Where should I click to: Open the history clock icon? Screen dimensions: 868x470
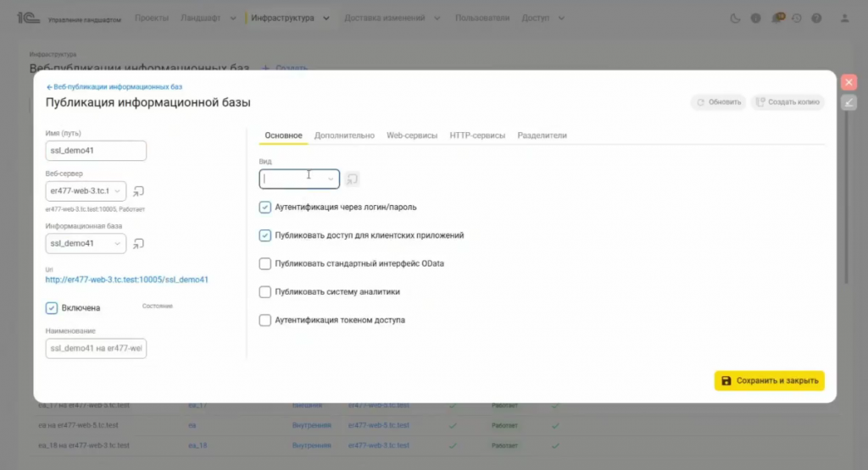pos(797,18)
